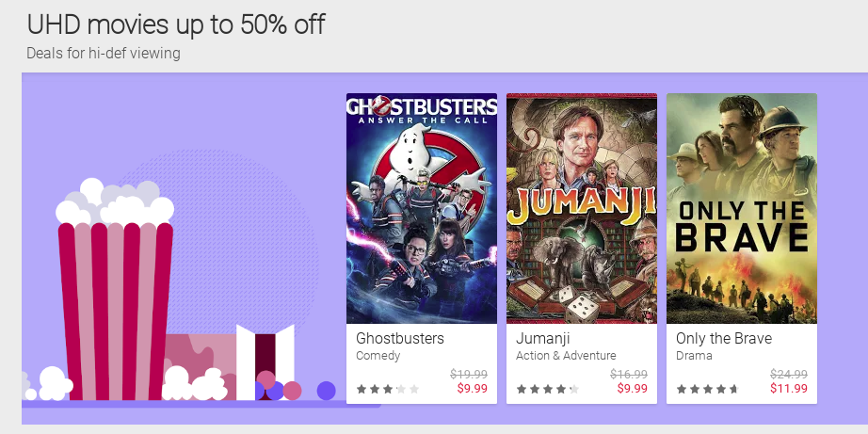Image resolution: width=868 pixels, height=434 pixels.
Task: Click the popcorn bucket illustration
Action: pyautogui.click(x=115, y=291)
